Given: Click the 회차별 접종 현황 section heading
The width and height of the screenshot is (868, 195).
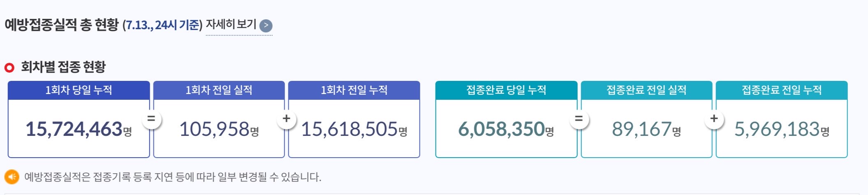Looking at the screenshot, I should (x=63, y=67).
